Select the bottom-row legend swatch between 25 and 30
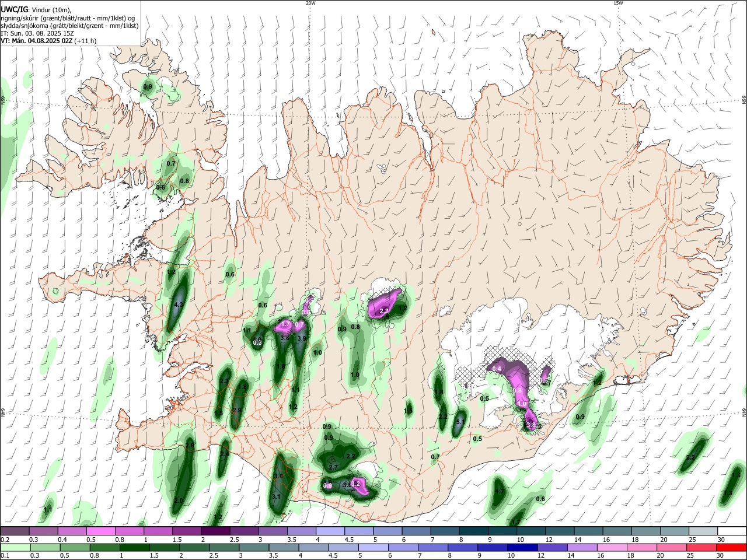747x560 pixels. click(702, 547)
